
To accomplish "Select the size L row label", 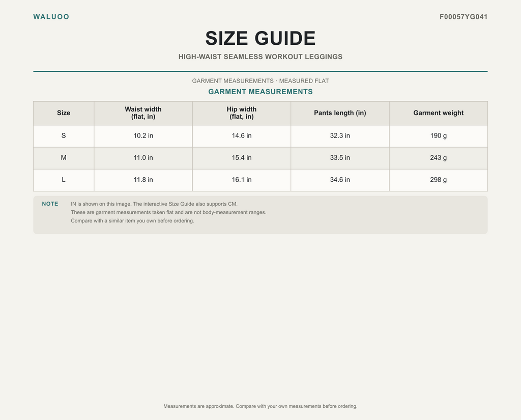I will [64, 180].
